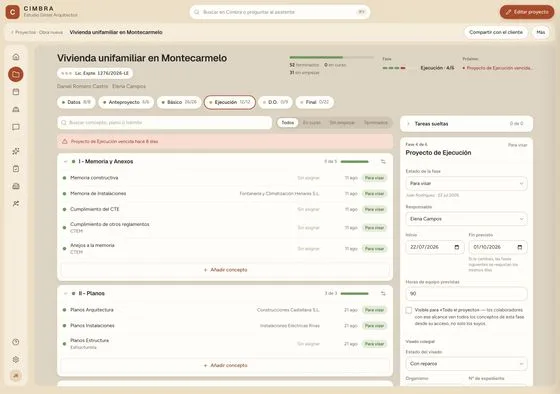Click the swap icon on Memoria y Anexos
The height and width of the screenshot is (394, 560).
tap(383, 161)
